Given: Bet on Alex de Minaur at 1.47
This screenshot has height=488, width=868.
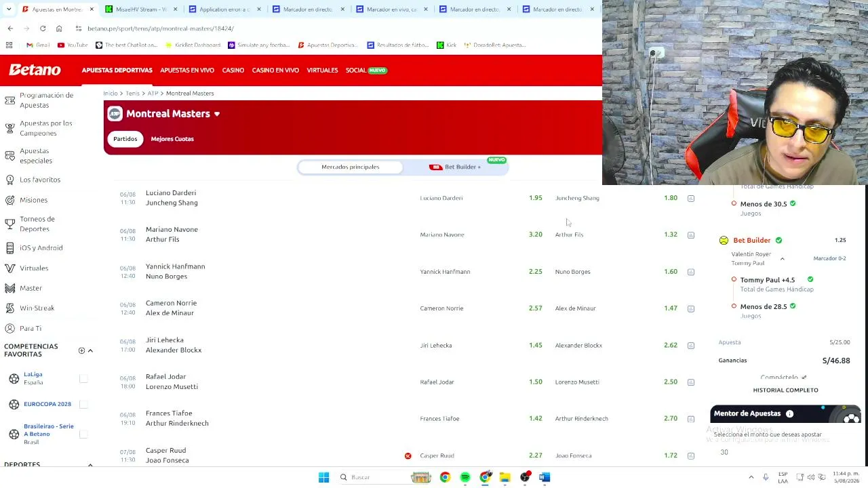Looking at the screenshot, I should pyautogui.click(x=671, y=308).
